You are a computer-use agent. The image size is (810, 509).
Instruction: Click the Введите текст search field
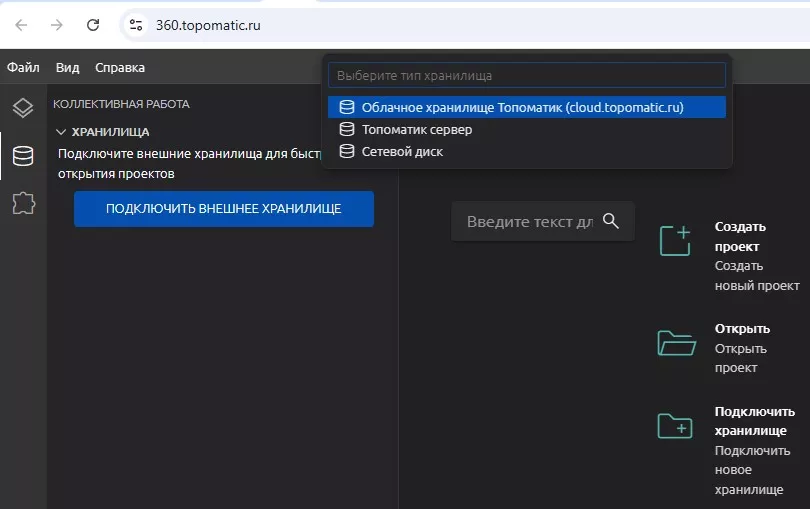click(x=529, y=221)
